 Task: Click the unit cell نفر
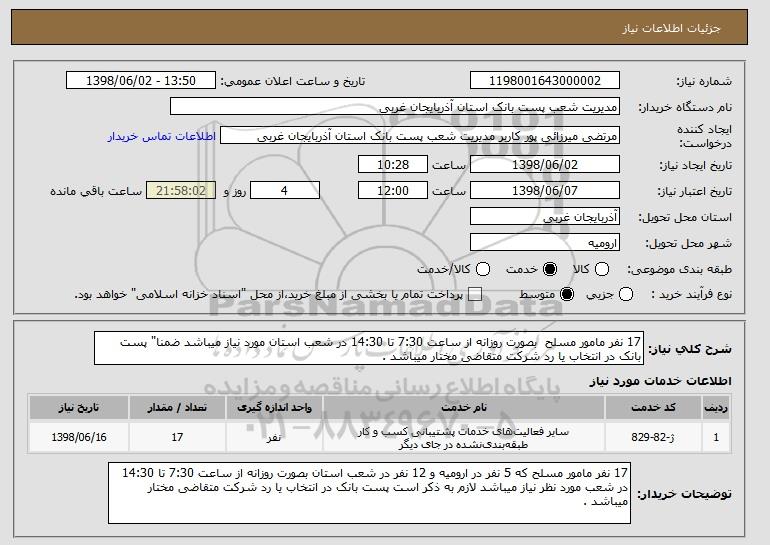click(x=274, y=437)
